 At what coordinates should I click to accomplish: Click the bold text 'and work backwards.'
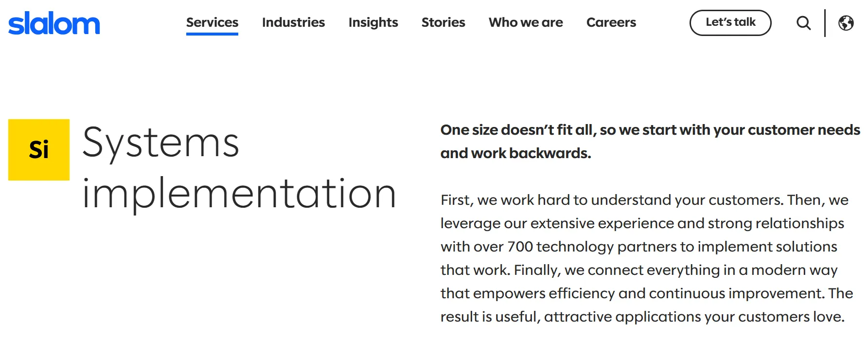coord(515,153)
